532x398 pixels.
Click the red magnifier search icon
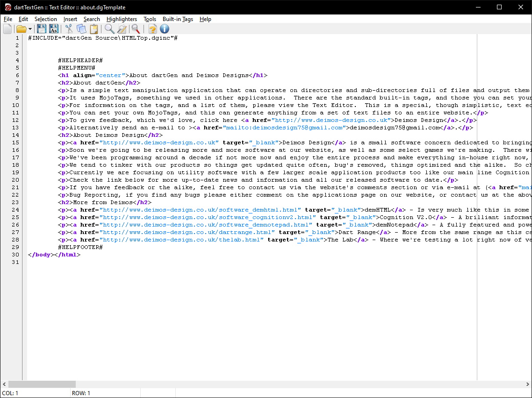136,29
